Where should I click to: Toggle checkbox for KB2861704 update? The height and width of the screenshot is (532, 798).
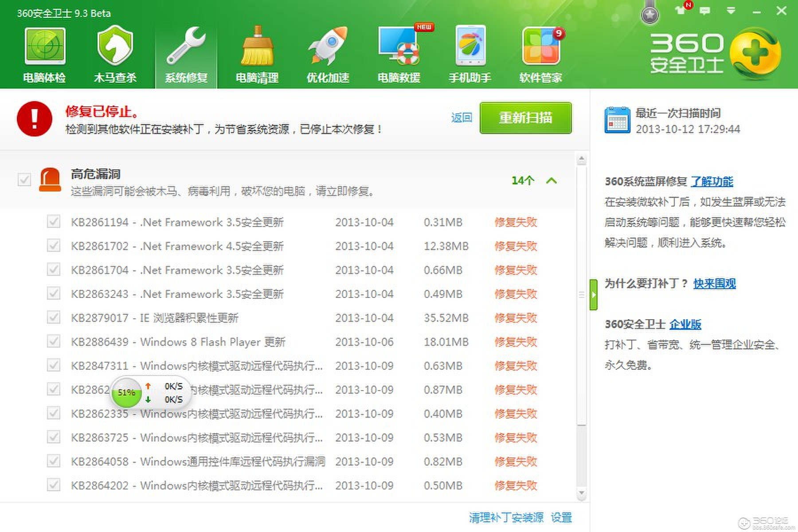click(x=54, y=270)
